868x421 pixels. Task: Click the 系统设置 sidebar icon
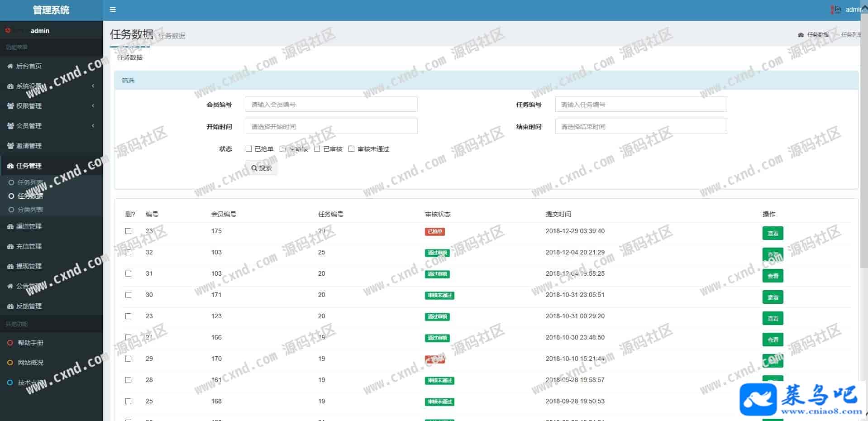[x=10, y=86]
